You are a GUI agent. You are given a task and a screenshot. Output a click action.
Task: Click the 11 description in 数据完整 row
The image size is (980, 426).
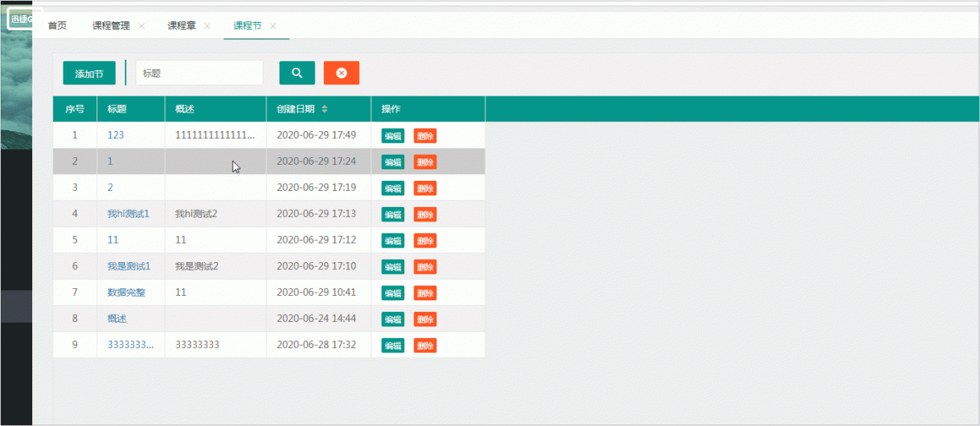pos(181,292)
